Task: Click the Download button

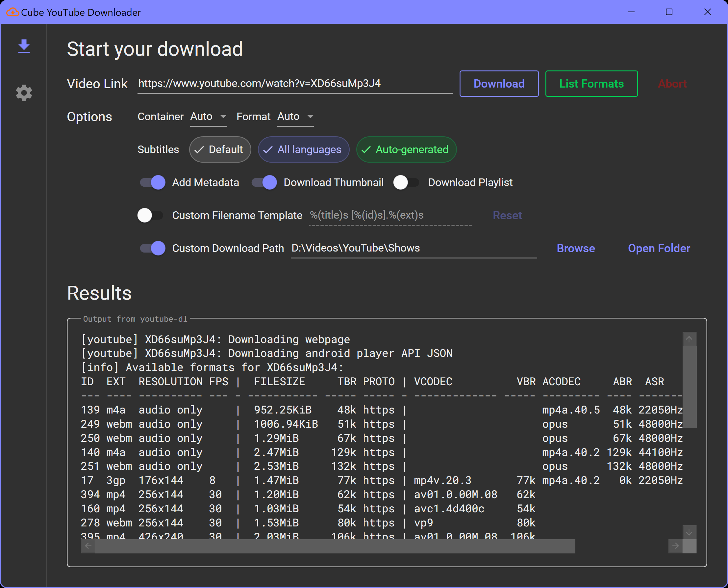Action: click(499, 84)
